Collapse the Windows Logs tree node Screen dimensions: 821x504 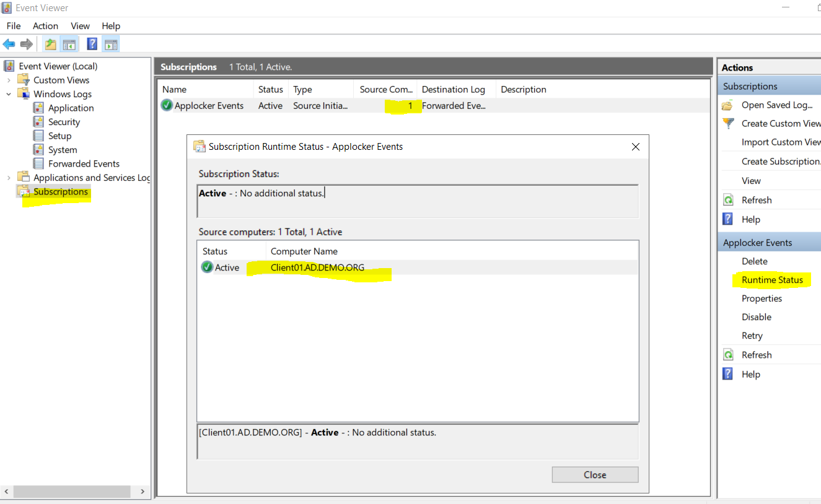click(9, 94)
